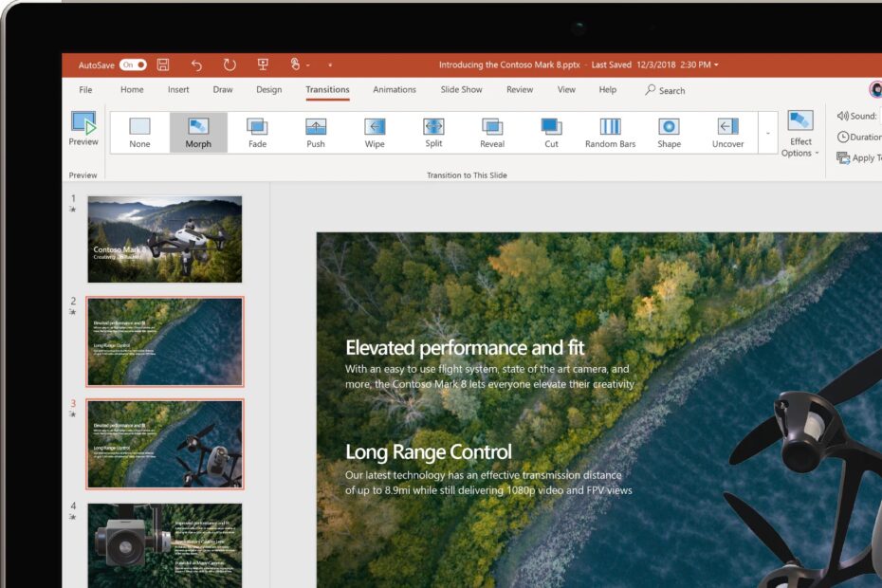Screen dimensions: 882x588
Task: Click the paragraph starting "Our latest technology"
Action: pyautogui.click(x=488, y=483)
